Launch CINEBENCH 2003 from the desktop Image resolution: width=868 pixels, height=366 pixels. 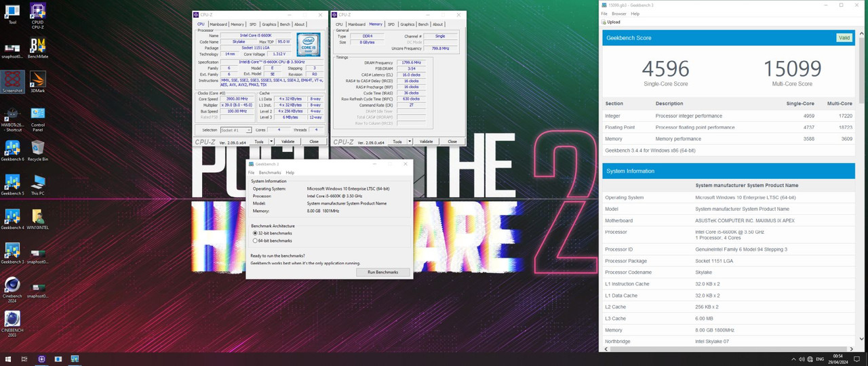coord(12,325)
